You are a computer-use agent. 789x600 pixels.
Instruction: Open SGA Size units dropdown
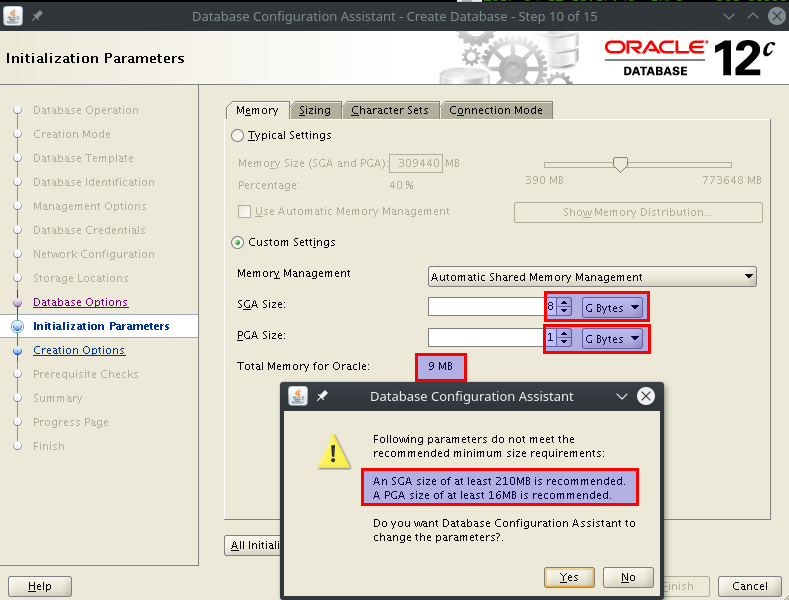point(612,308)
